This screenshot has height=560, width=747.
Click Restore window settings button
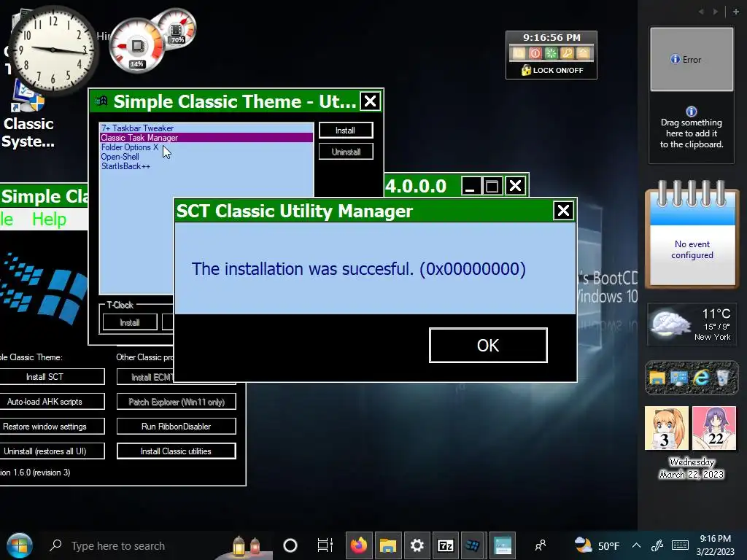tap(51, 426)
